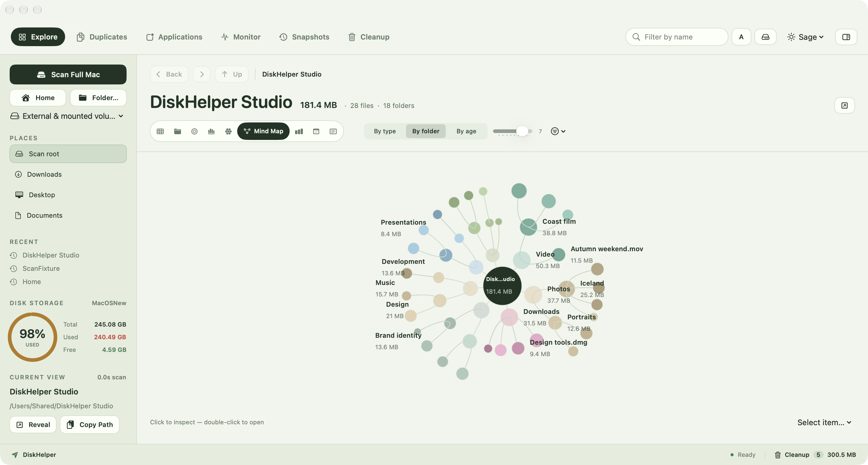Viewport: 868px width, 465px height.
Task: Select Desktop in Places sidebar
Action: [68, 195]
